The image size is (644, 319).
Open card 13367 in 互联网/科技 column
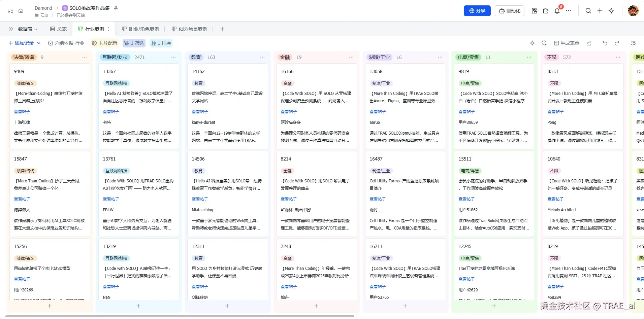click(139, 106)
